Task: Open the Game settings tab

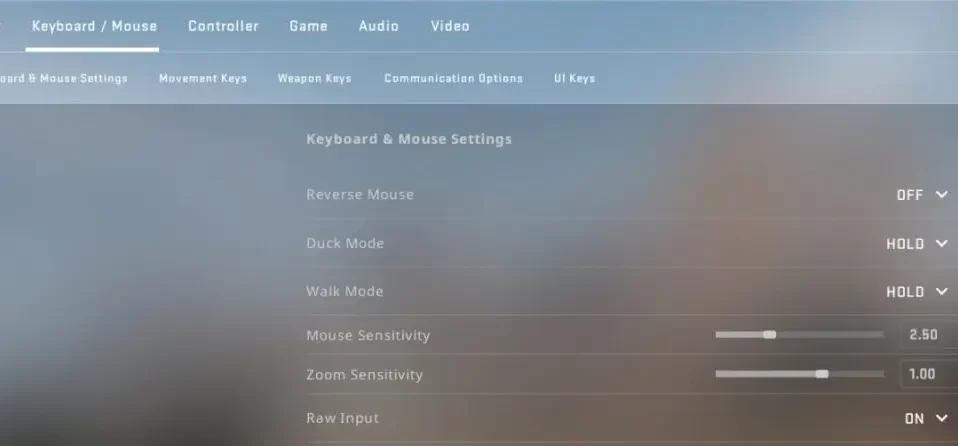Action: (x=308, y=26)
